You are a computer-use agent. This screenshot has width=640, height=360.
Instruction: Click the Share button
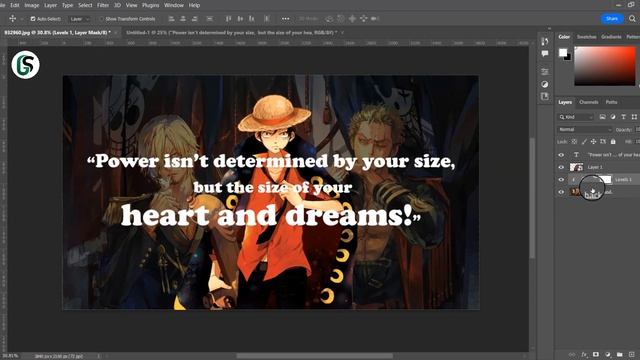(612, 19)
